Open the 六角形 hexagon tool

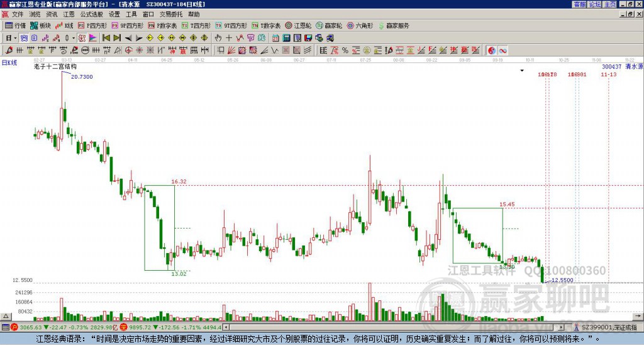tap(360, 25)
